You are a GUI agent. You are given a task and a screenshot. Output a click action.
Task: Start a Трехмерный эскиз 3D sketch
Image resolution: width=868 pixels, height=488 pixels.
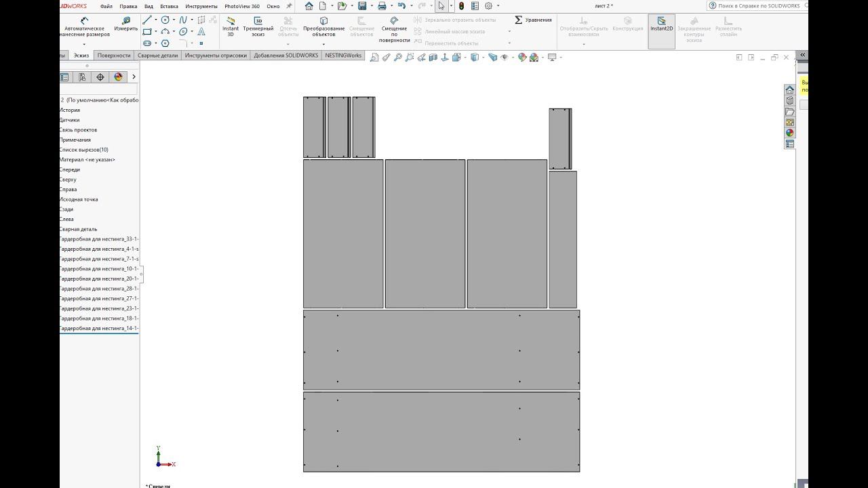point(258,27)
